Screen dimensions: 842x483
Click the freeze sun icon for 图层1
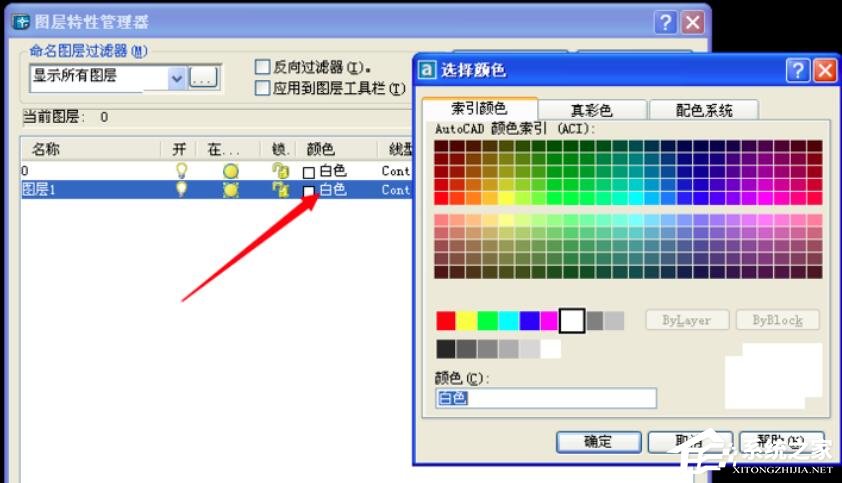231,189
